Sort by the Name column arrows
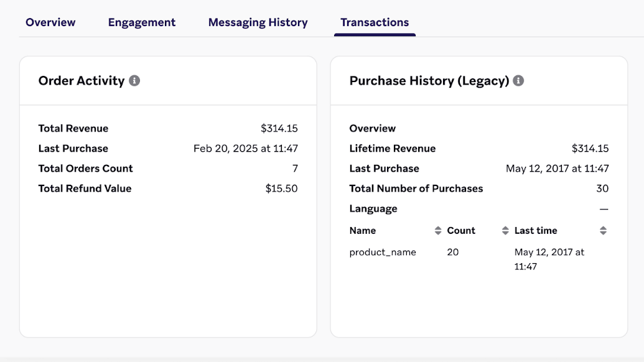644x362 pixels. pyautogui.click(x=437, y=231)
